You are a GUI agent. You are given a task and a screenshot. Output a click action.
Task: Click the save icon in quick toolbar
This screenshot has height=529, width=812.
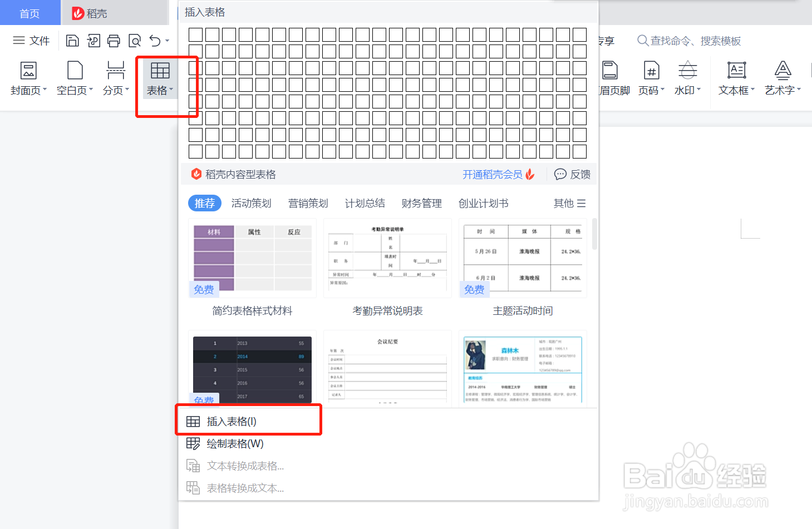click(72, 41)
